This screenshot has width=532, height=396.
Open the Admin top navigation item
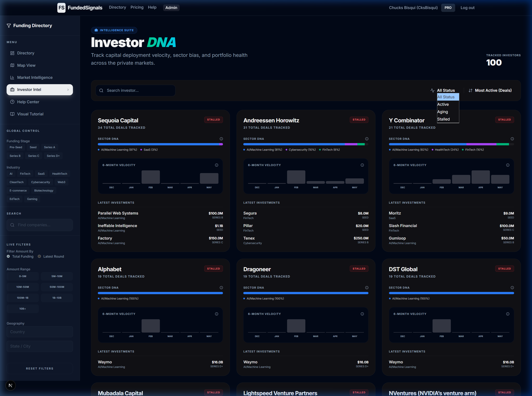coord(171,8)
